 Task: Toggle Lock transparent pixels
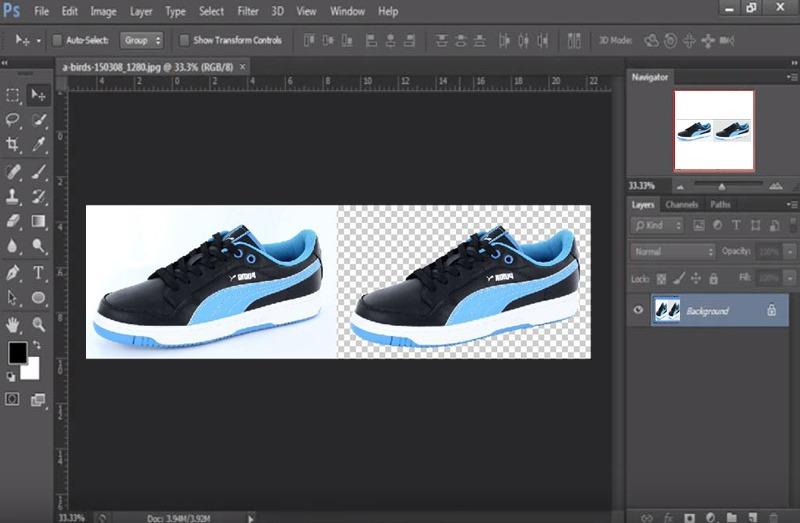tap(661, 279)
